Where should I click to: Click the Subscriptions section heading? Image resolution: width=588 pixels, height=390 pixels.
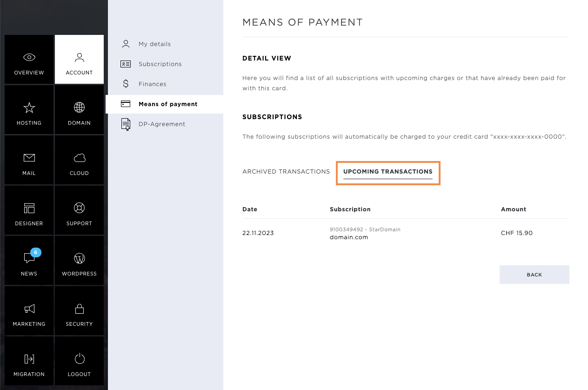point(272,117)
